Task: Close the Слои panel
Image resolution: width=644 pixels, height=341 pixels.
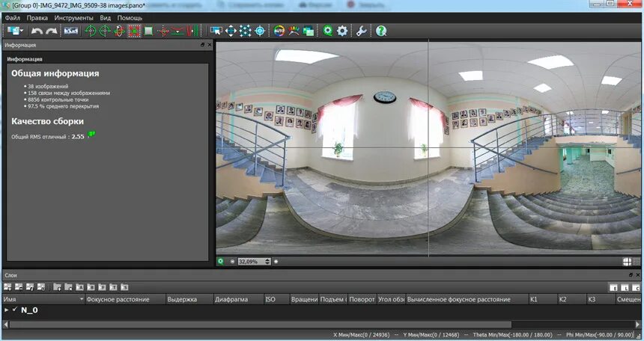Action: pos(638,275)
